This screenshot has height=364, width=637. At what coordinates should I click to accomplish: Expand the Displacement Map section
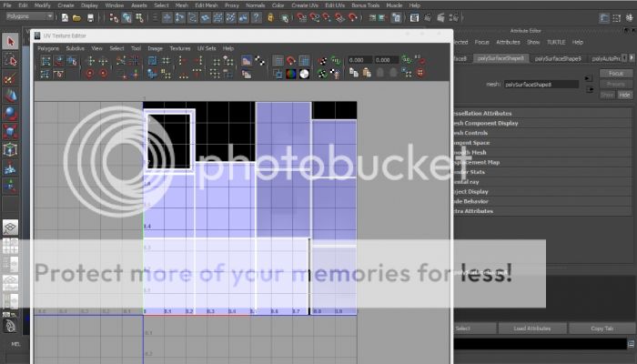click(x=542, y=162)
